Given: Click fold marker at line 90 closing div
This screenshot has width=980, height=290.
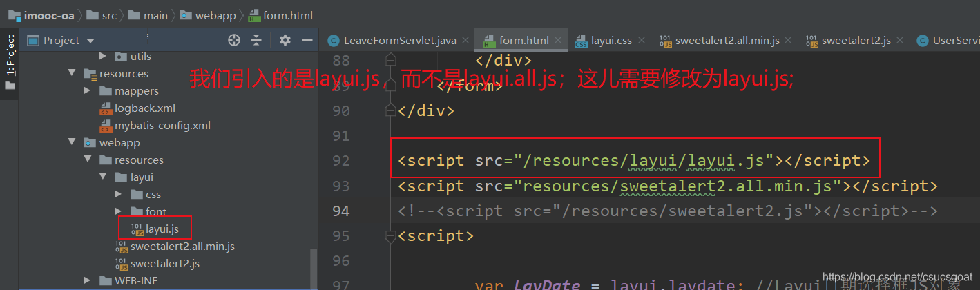Looking at the screenshot, I should (390, 110).
